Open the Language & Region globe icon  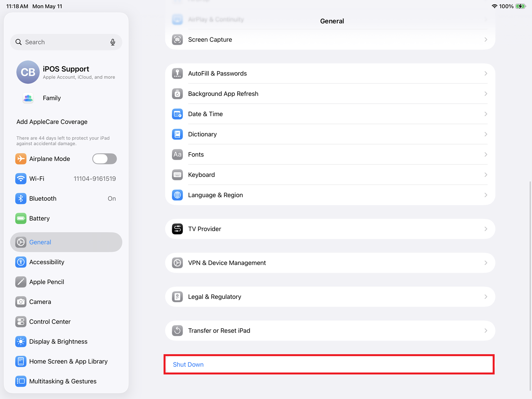point(178,195)
